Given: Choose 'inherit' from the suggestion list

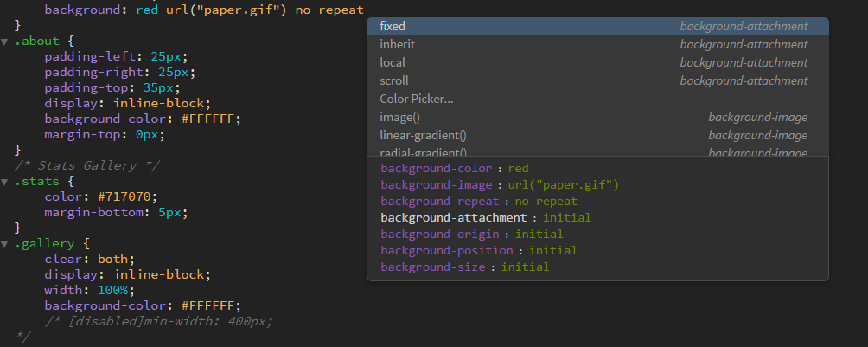Looking at the screenshot, I should 398,44.
